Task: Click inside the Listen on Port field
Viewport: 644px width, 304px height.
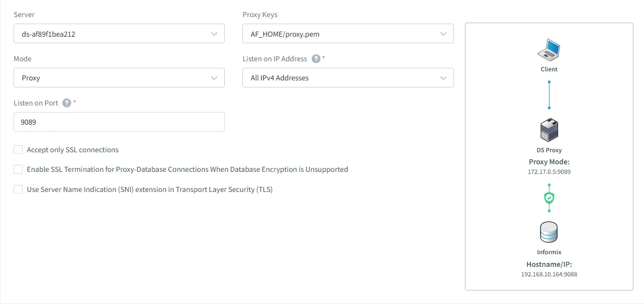Action: [119, 122]
